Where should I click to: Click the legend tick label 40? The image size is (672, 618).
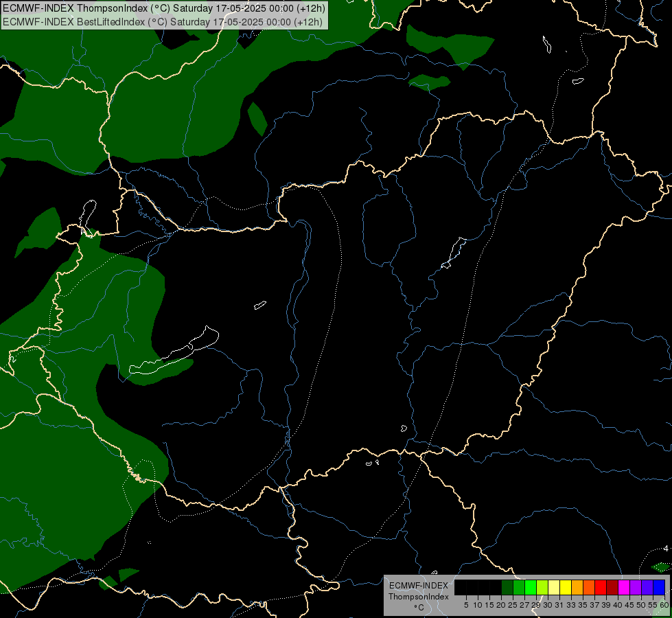pos(618,605)
